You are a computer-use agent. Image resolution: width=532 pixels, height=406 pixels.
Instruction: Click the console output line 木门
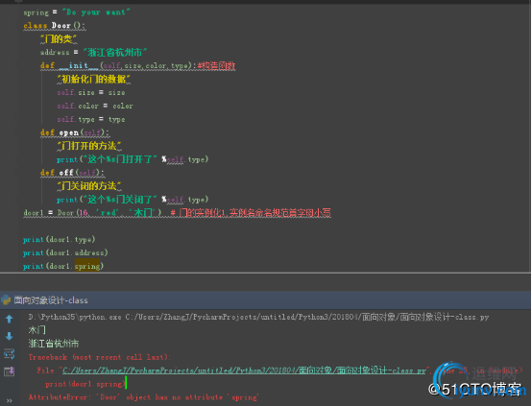[37, 330]
